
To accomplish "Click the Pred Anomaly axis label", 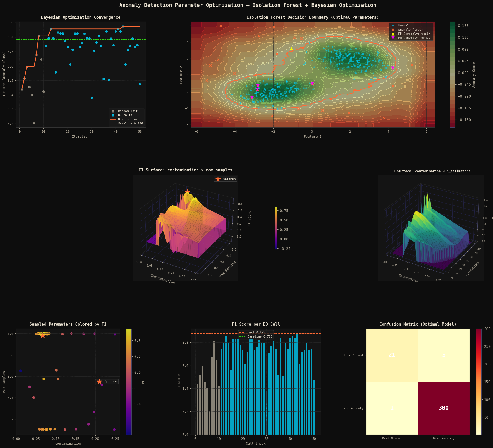I will tap(443, 439).
